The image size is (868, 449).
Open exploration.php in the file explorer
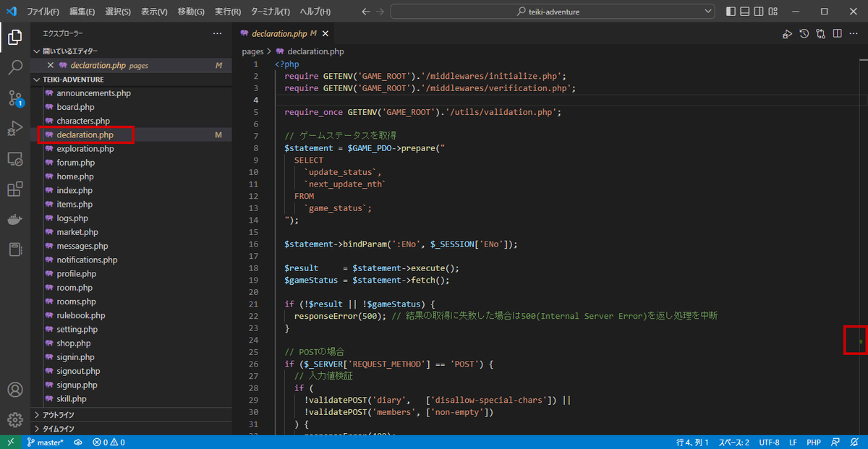pos(85,149)
